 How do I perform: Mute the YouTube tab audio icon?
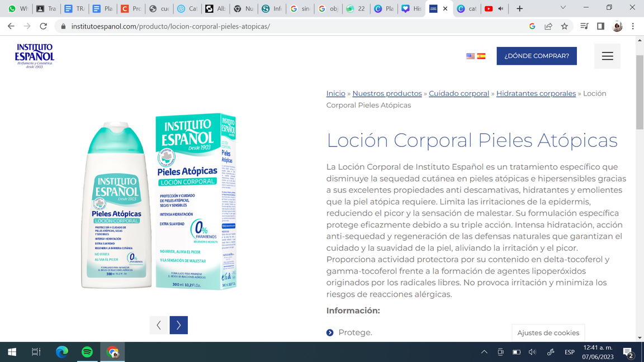click(501, 8)
